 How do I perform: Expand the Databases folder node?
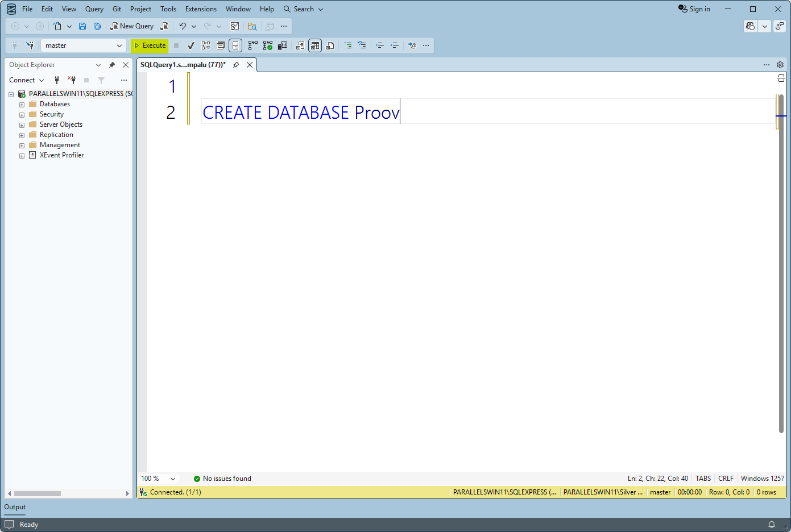(22, 105)
